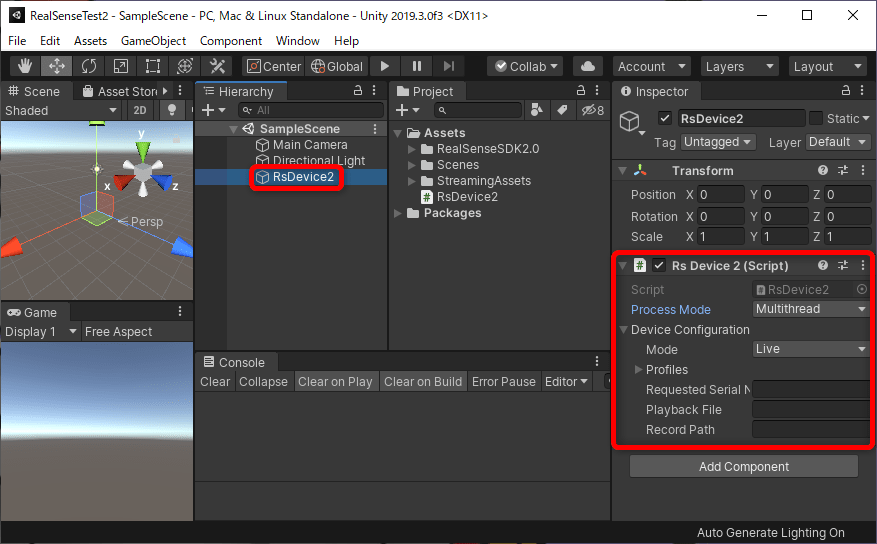
Task: Toggle Global handle rotation button
Action: (x=337, y=67)
